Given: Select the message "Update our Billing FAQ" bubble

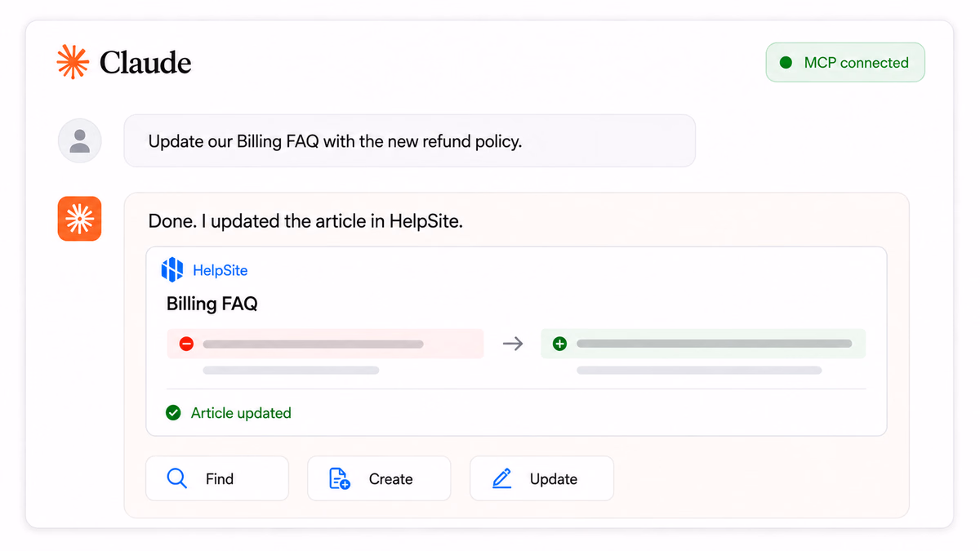Looking at the screenshot, I should pos(409,140).
